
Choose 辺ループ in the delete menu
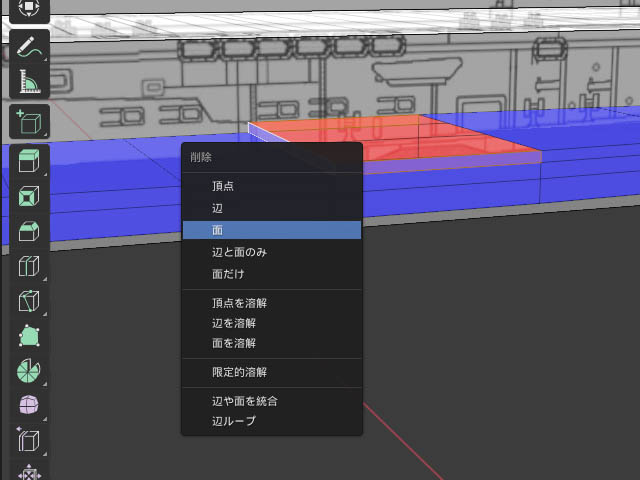tap(272, 421)
